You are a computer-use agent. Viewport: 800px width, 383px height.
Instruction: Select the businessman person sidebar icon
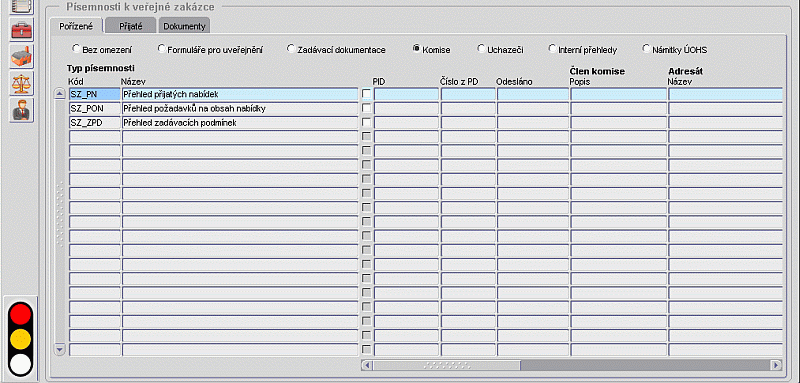21,110
